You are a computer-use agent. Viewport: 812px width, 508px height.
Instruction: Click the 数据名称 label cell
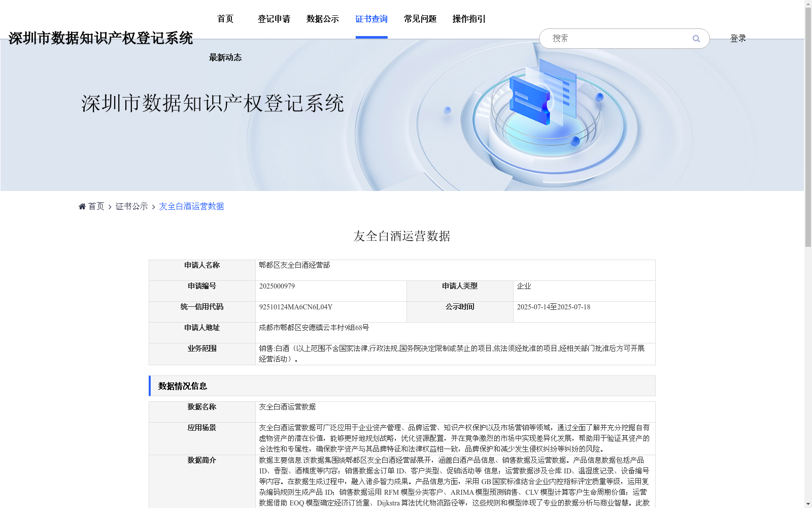pyautogui.click(x=202, y=412)
